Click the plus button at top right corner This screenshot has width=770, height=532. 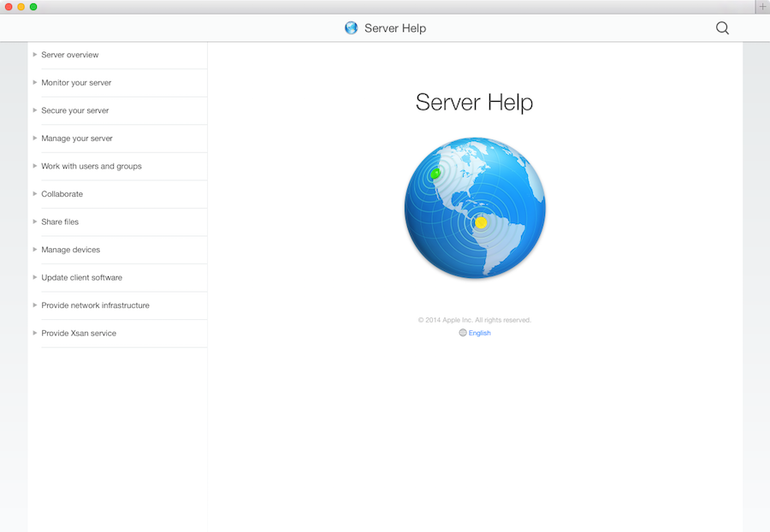pos(762,7)
